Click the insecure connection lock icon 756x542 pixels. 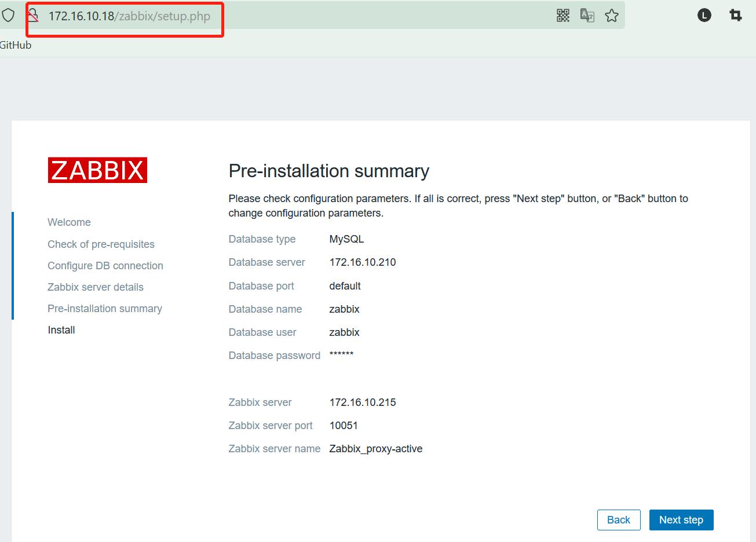(32, 16)
